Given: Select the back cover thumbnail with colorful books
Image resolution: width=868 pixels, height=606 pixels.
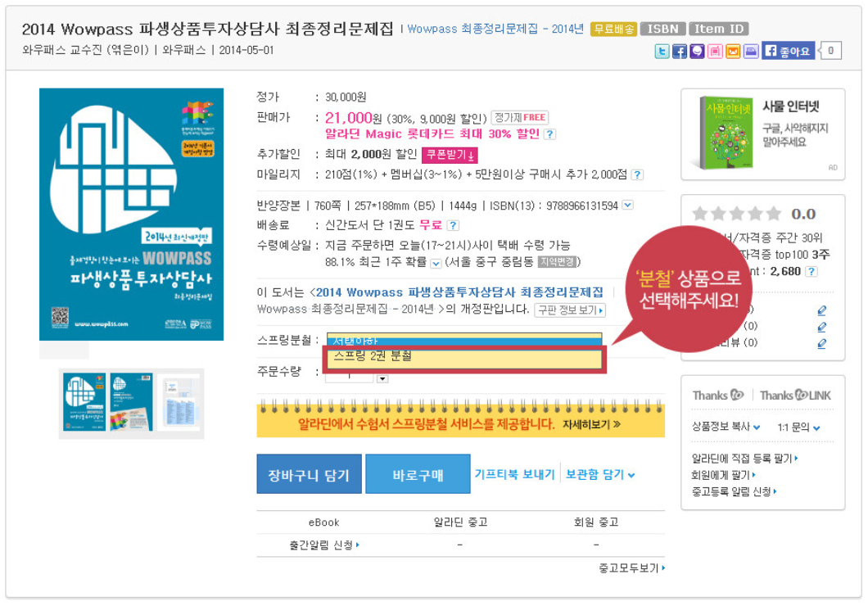Looking at the screenshot, I should (131, 402).
